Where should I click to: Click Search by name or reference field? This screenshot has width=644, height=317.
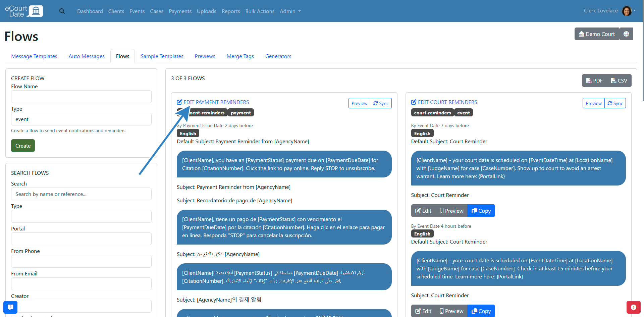coord(81,194)
